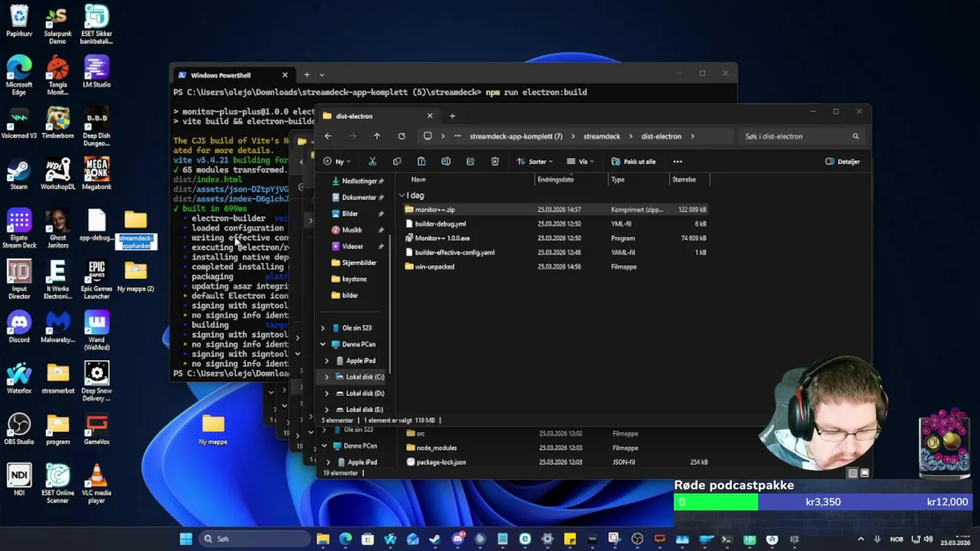Open LM Studio desktop icon
Screen dimensions: 980x551
coord(96,72)
